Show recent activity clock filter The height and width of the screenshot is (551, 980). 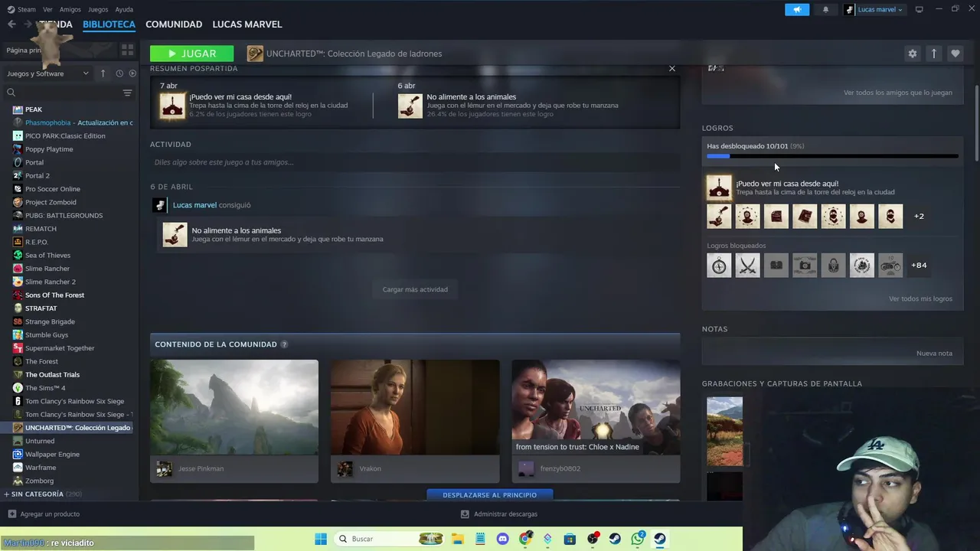point(119,73)
